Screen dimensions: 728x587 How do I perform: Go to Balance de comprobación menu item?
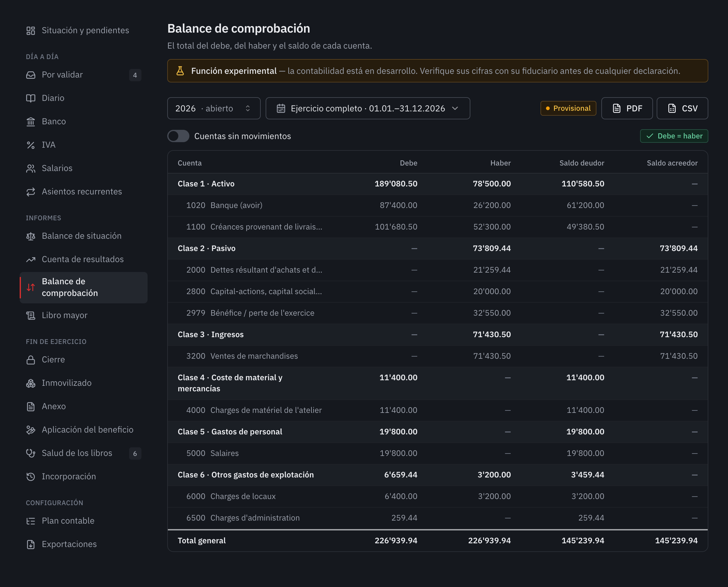tap(84, 287)
